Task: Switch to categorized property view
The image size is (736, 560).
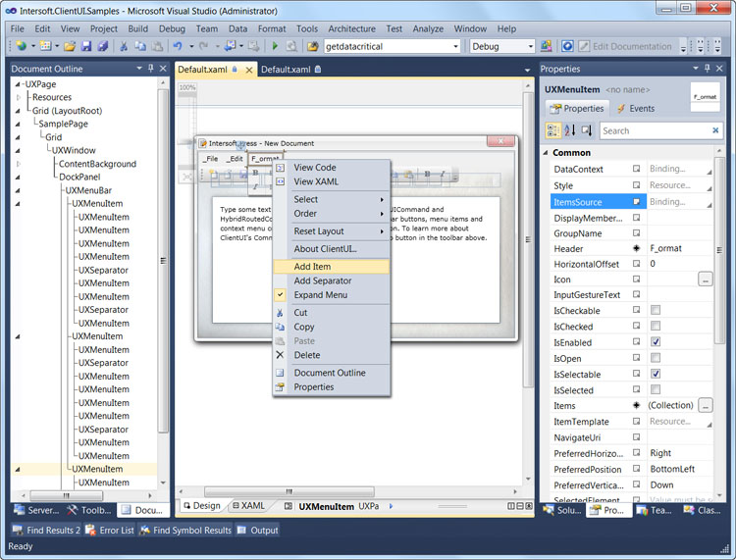Action: 552,130
